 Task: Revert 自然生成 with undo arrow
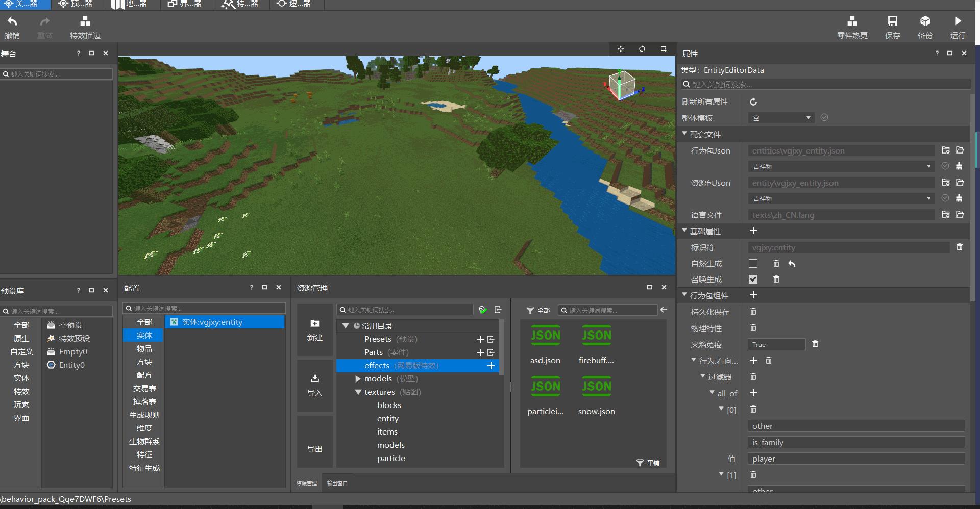tap(792, 264)
